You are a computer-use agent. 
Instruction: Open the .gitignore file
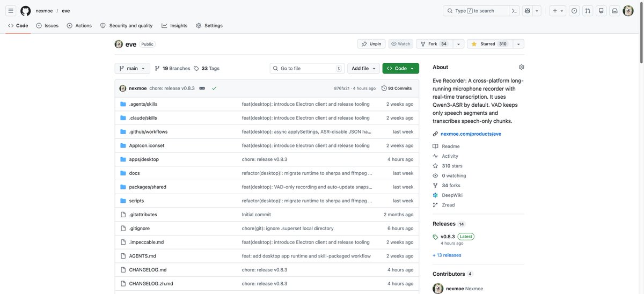(139, 229)
